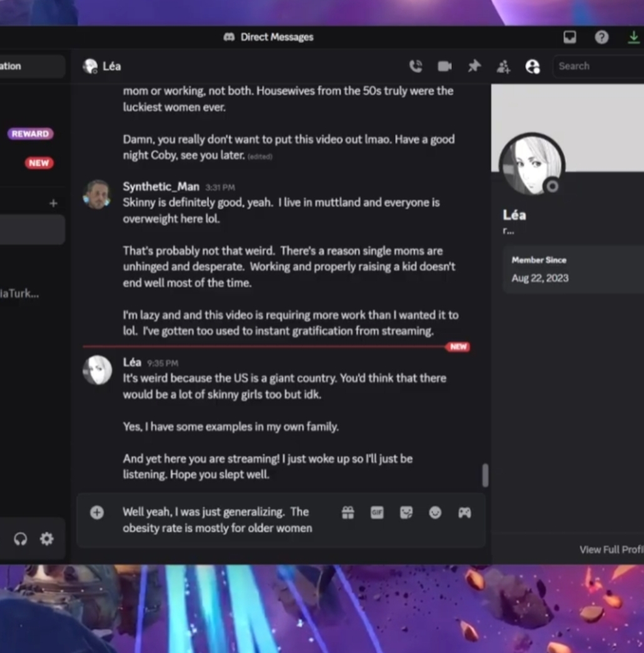Screen dimensions: 644x653
Task: Click the 'Member Since' label
Action: click(x=539, y=260)
